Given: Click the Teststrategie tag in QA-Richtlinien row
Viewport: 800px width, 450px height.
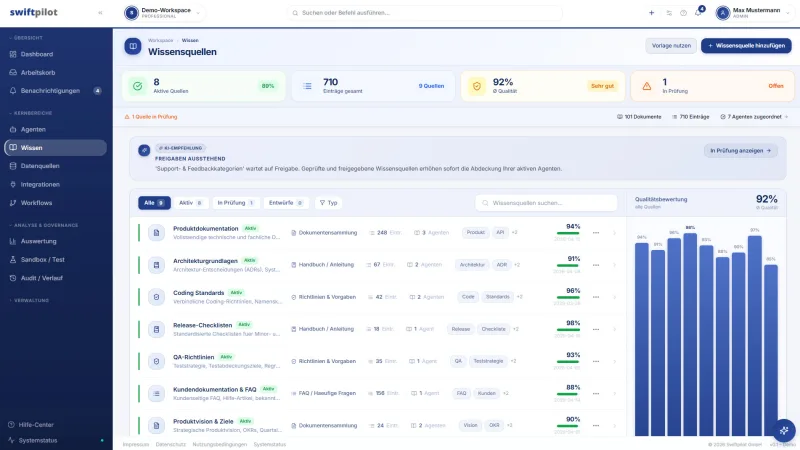Looking at the screenshot, I should (x=488, y=361).
